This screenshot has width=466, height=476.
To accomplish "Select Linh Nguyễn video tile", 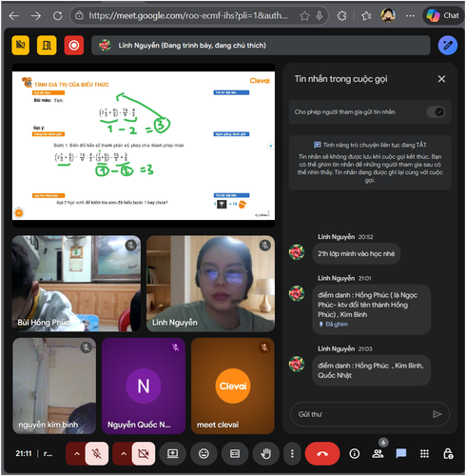I will click(x=210, y=284).
